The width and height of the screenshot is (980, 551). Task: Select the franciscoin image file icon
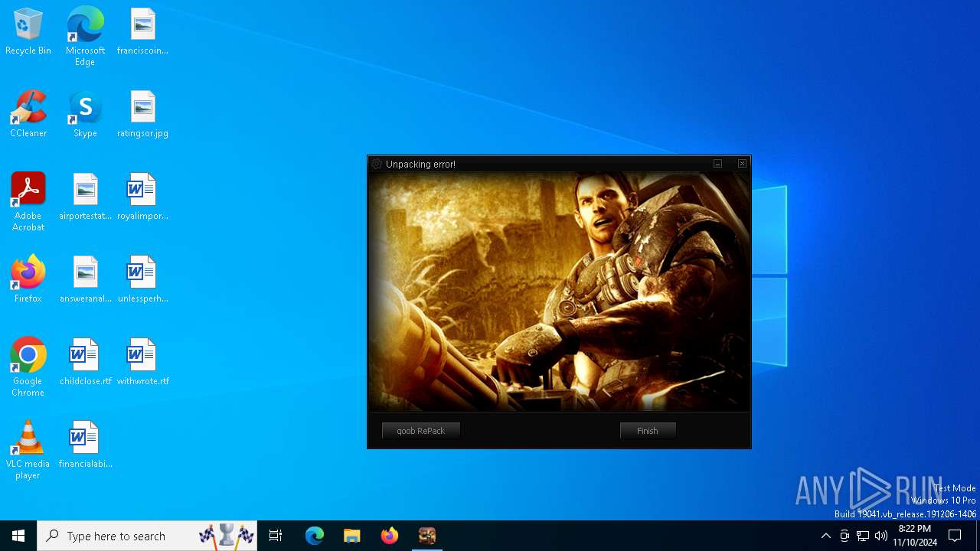click(x=142, y=32)
